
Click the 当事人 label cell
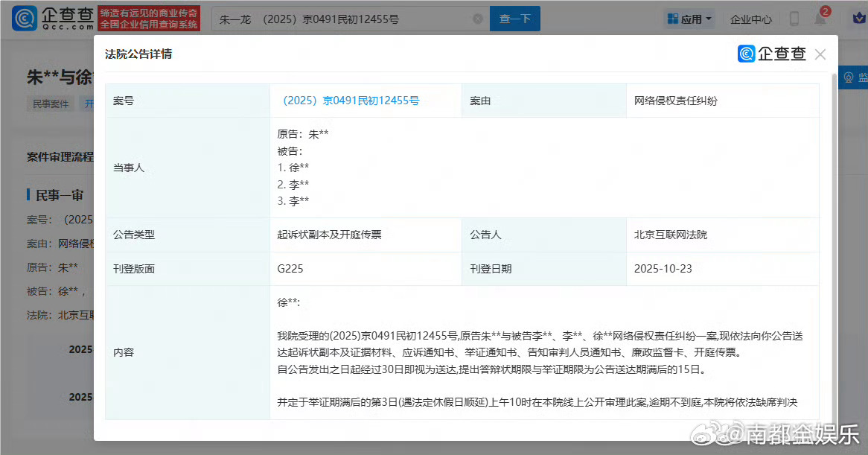tap(187, 168)
